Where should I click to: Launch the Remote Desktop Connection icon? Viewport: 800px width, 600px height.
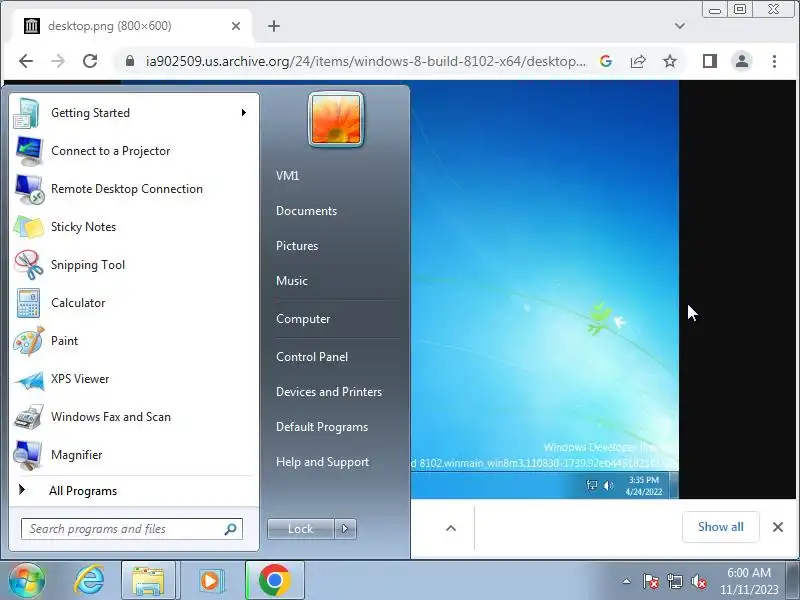click(29, 189)
